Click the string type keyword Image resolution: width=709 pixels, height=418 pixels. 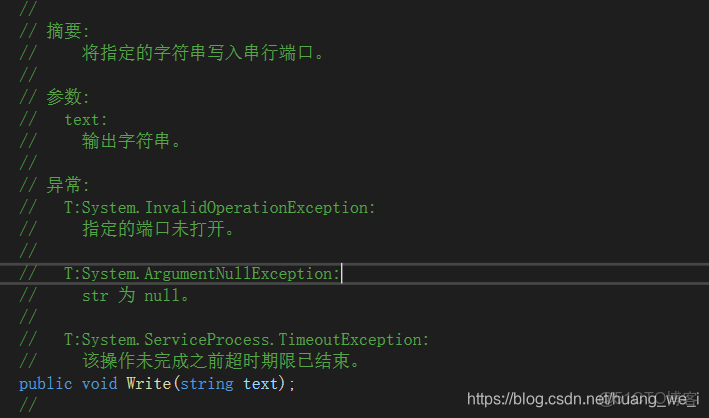[207, 383]
